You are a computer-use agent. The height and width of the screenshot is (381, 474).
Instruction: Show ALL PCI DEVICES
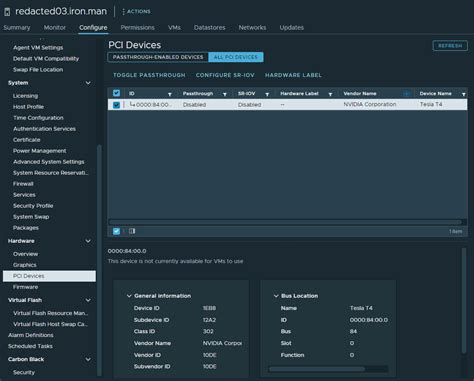click(x=236, y=57)
